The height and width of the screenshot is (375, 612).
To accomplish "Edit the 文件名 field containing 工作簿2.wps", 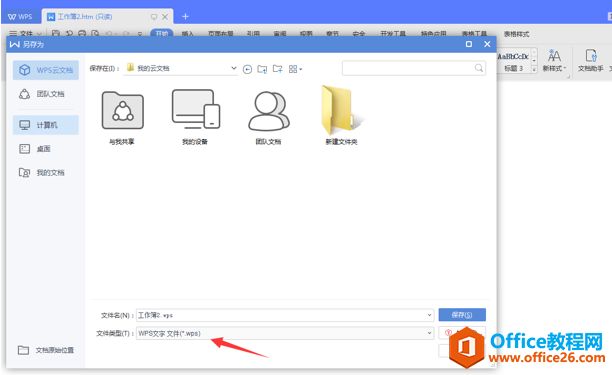I will click(x=285, y=315).
